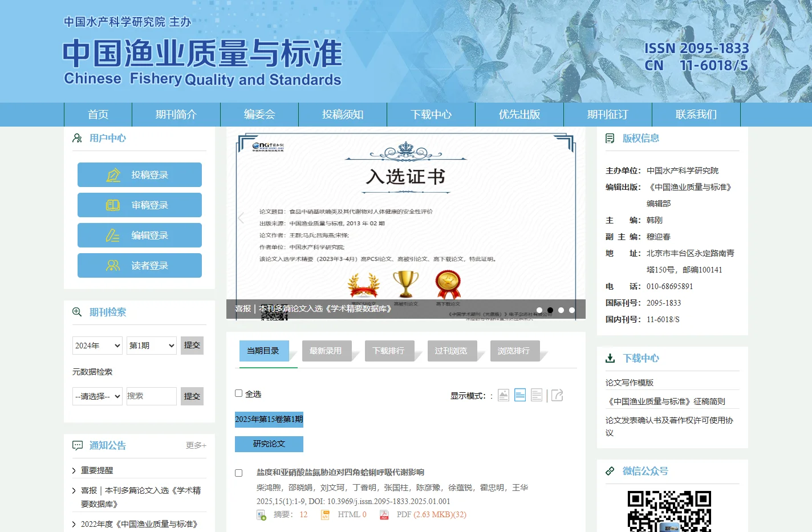Open 期刊简介 navigation item
812x532 pixels.
point(176,115)
